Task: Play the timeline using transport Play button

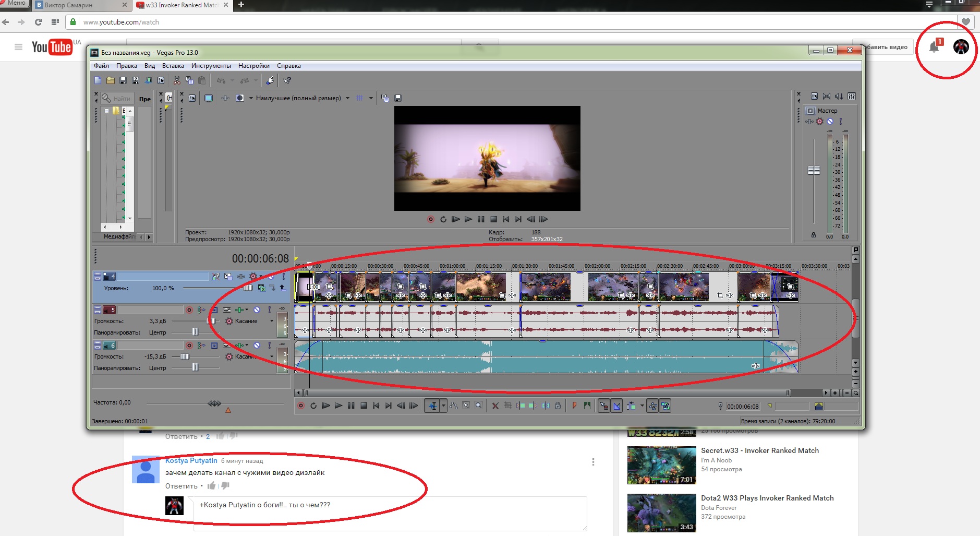Action: tap(338, 406)
